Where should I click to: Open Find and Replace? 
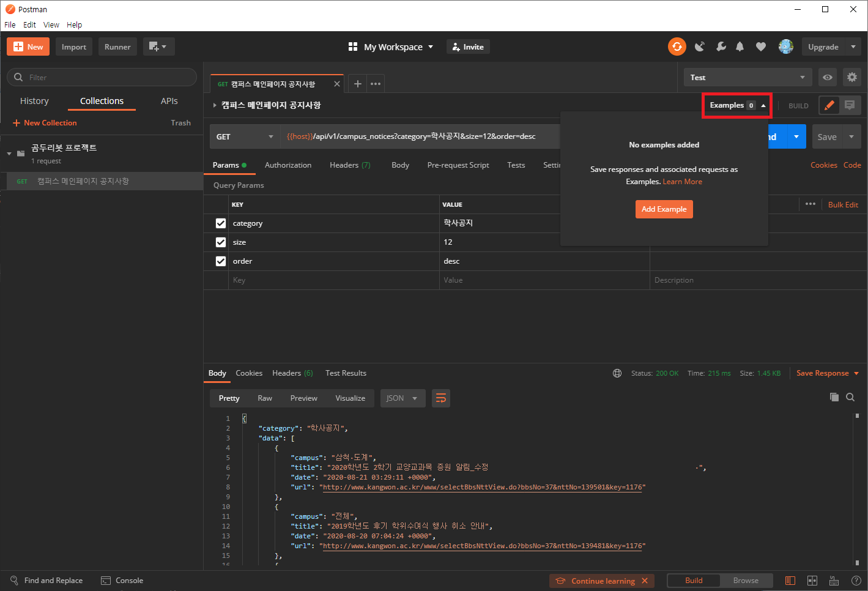(46, 581)
